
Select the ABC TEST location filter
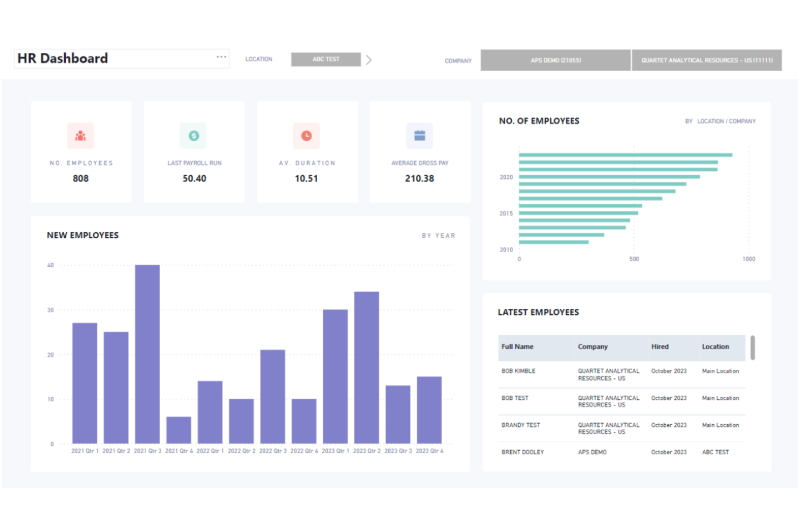(x=326, y=59)
